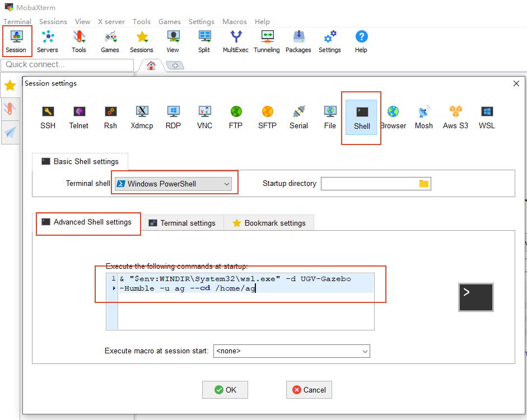Viewport: 527px width, 420px height.
Task: Choose the SFTP session type
Action: point(267,117)
